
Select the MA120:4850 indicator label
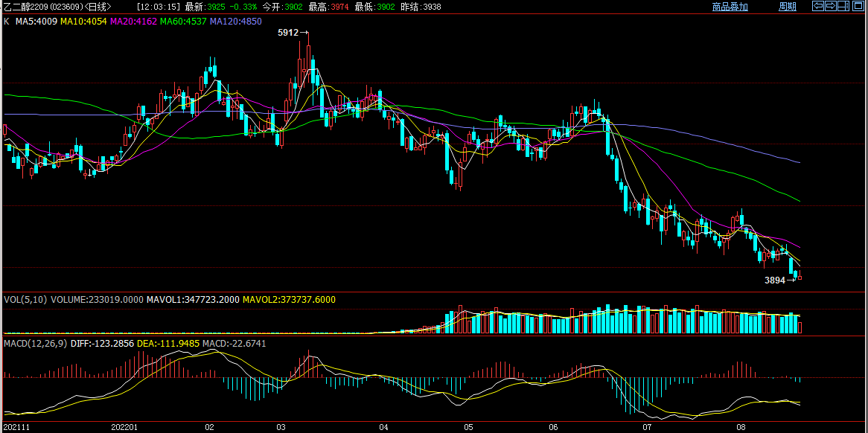[236, 22]
